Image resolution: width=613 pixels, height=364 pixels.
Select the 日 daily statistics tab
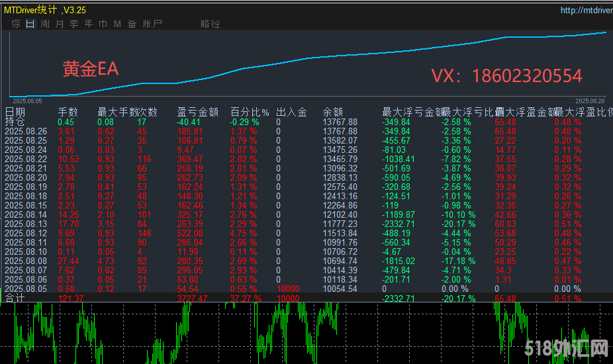(30, 24)
